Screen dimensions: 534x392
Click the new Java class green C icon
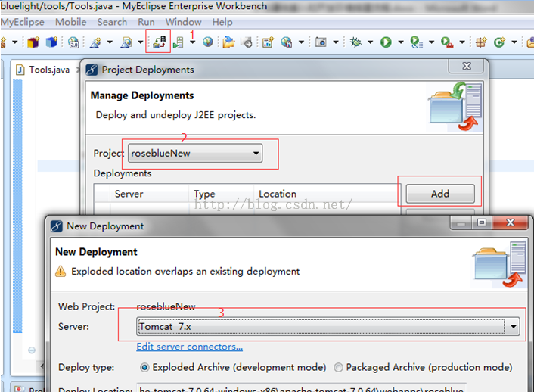tap(499, 42)
